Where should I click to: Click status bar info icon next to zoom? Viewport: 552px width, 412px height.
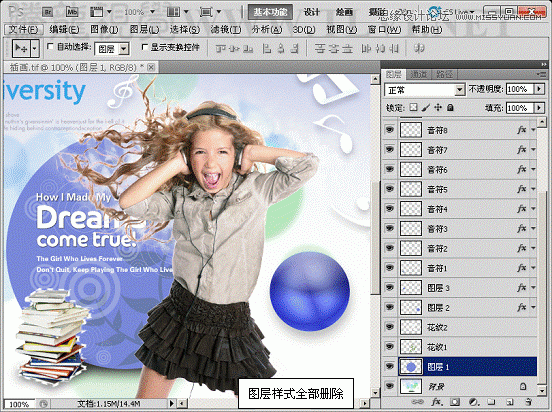click(43, 404)
